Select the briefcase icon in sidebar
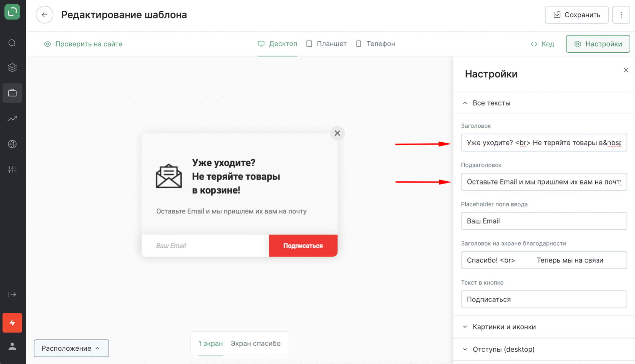 click(12, 93)
